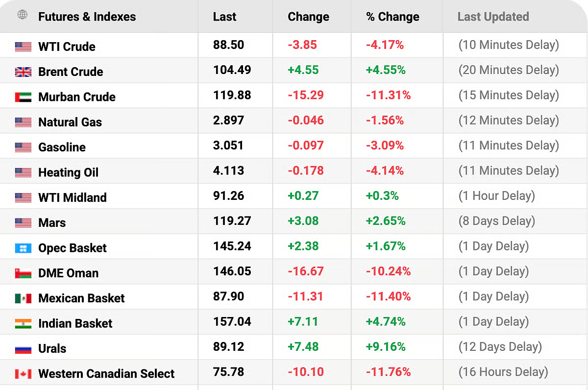The height and width of the screenshot is (390, 588).
Task: Click the UAE flag beside Murban Crude
Action: (x=23, y=97)
